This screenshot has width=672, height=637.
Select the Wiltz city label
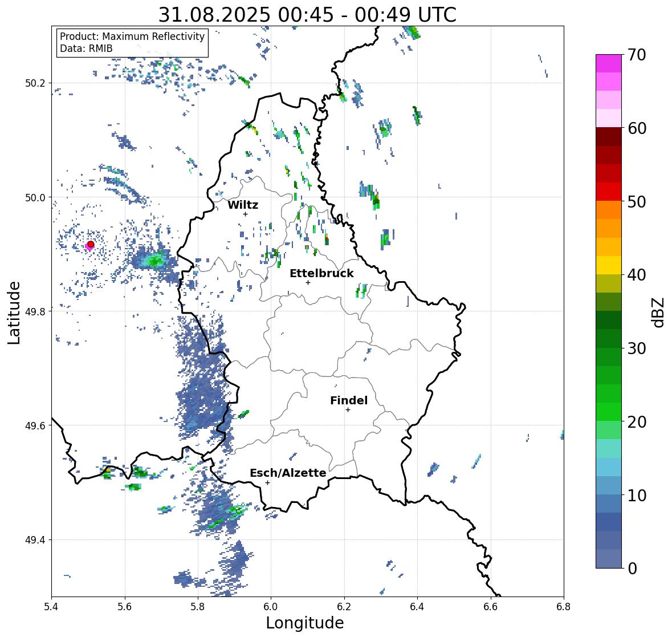(x=243, y=205)
